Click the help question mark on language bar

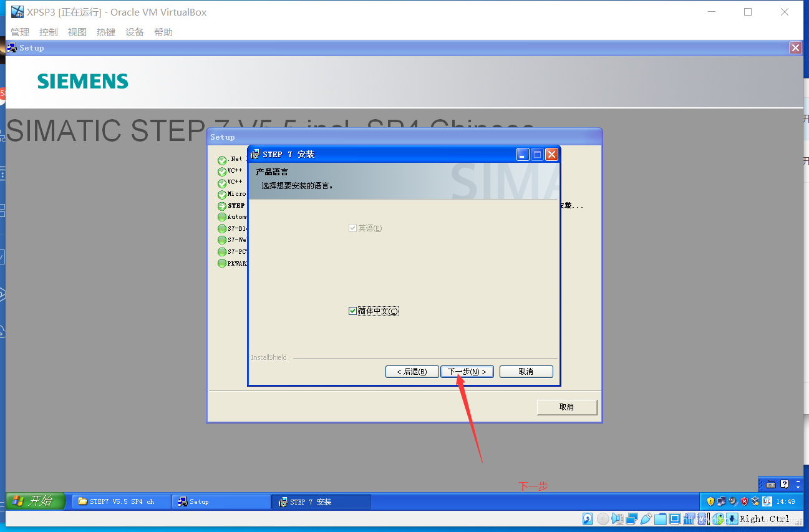(785, 484)
